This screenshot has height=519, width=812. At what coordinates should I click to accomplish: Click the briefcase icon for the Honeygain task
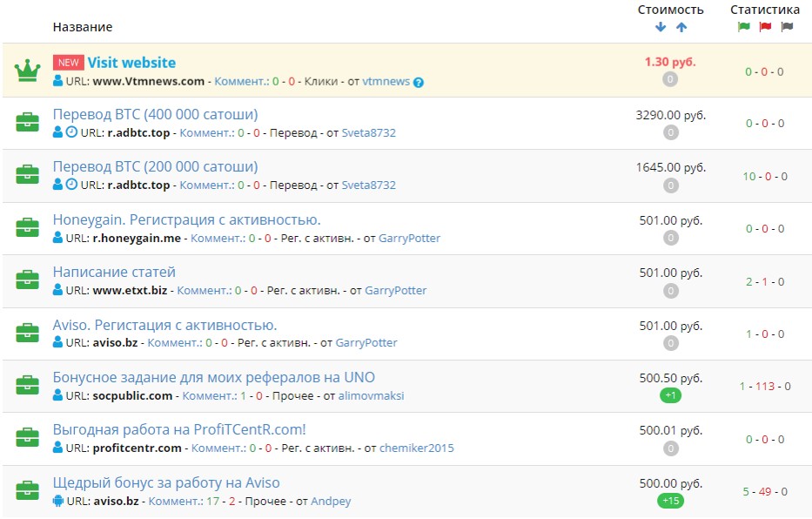pos(28,227)
